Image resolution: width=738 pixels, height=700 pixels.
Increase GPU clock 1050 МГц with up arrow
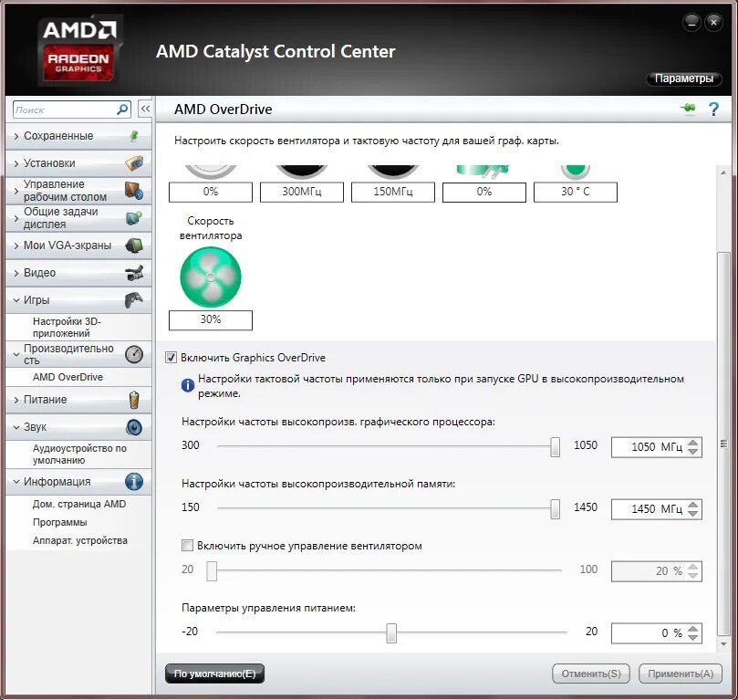pos(692,443)
